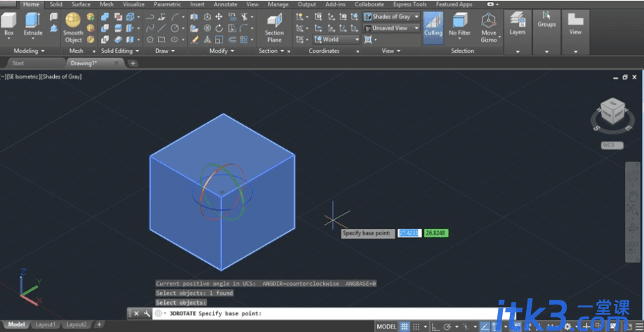Close the command line with X

136,314
